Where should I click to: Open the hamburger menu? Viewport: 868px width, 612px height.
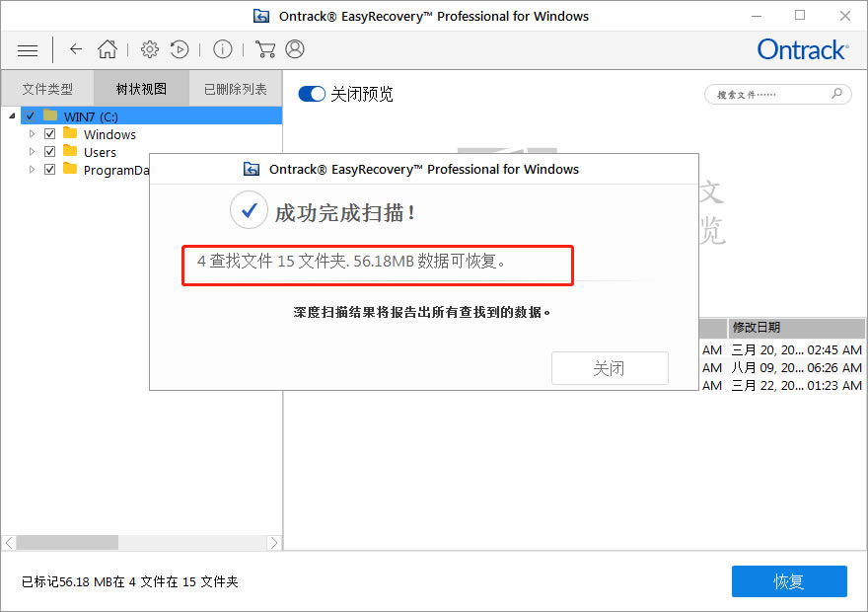pyautogui.click(x=27, y=49)
